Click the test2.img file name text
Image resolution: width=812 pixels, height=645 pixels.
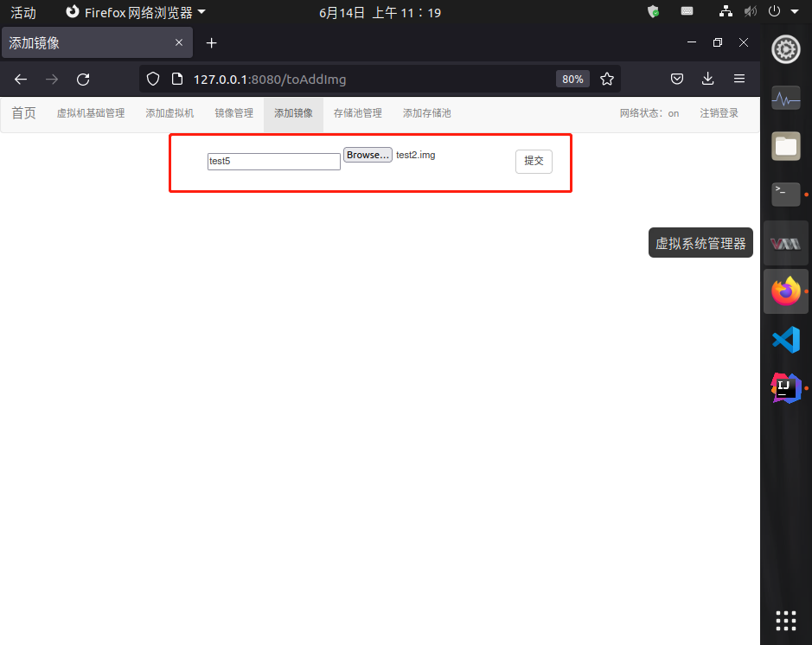(x=416, y=155)
